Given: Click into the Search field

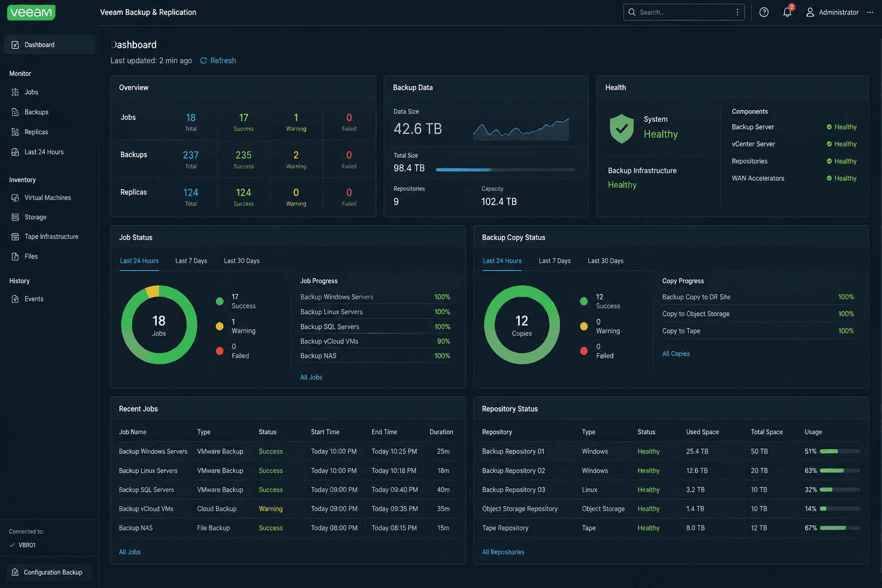Looking at the screenshot, I should coord(684,12).
